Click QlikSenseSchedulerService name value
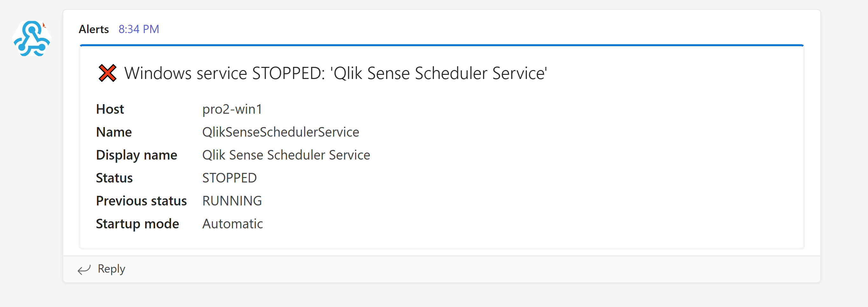868x307 pixels. tap(280, 132)
